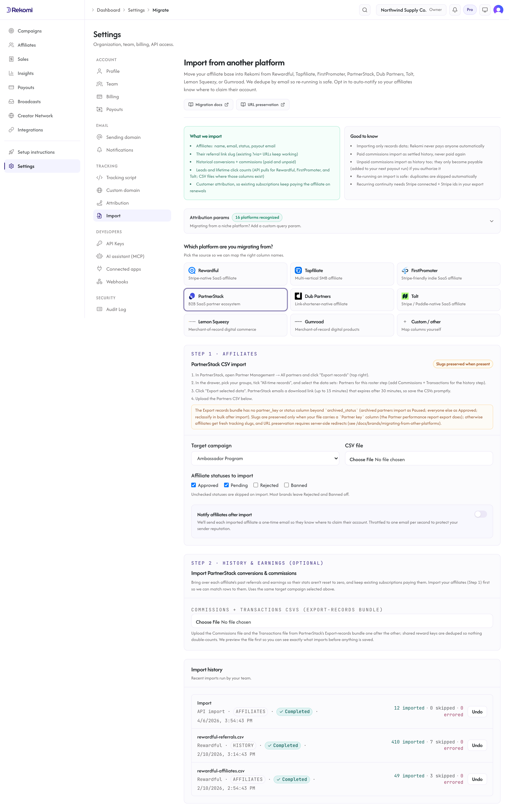Click the Setup instructions rocket icon
Screen dimensions: 509x812
click(x=11, y=152)
